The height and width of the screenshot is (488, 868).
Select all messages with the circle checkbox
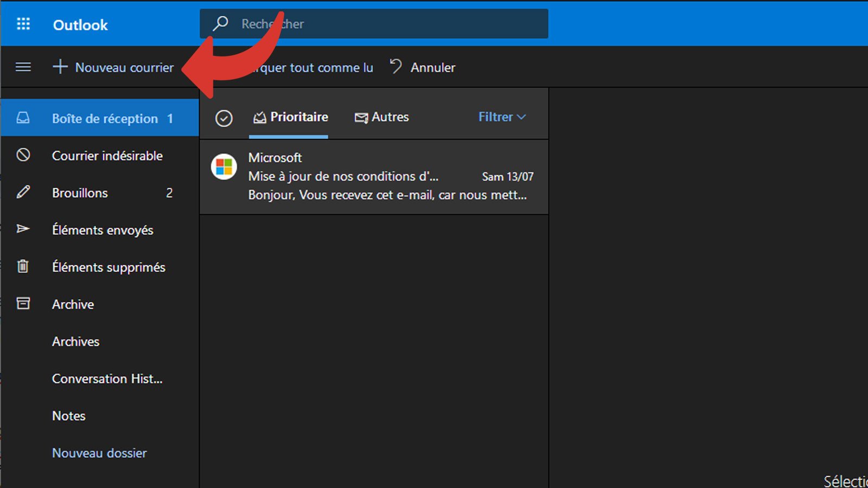point(224,118)
